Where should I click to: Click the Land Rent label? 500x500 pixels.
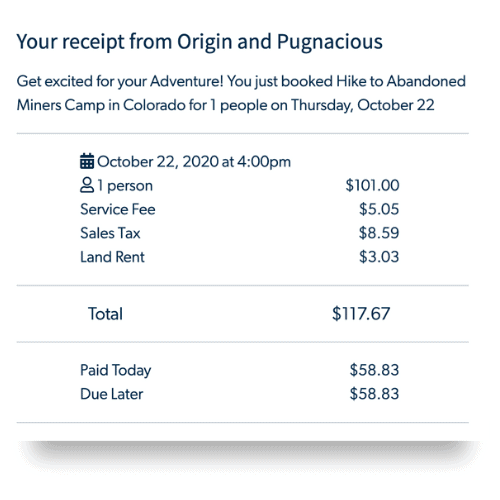pyautogui.click(x=112, y=257)
